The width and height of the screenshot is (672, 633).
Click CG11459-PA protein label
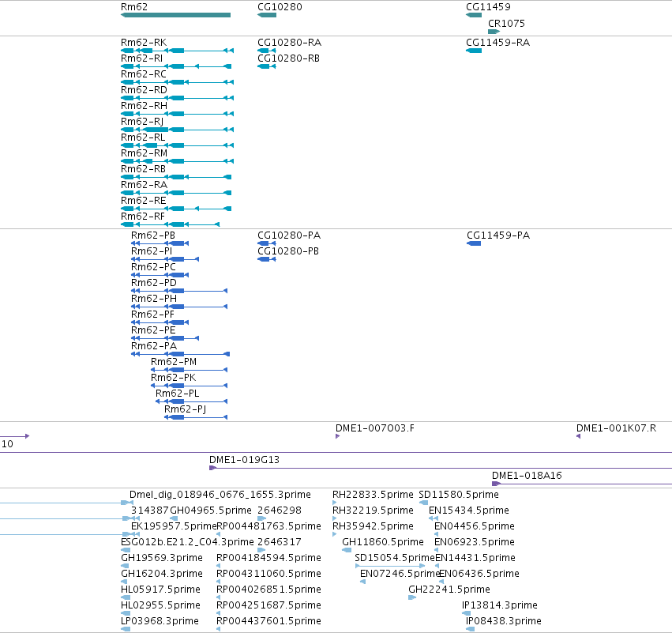498,235
